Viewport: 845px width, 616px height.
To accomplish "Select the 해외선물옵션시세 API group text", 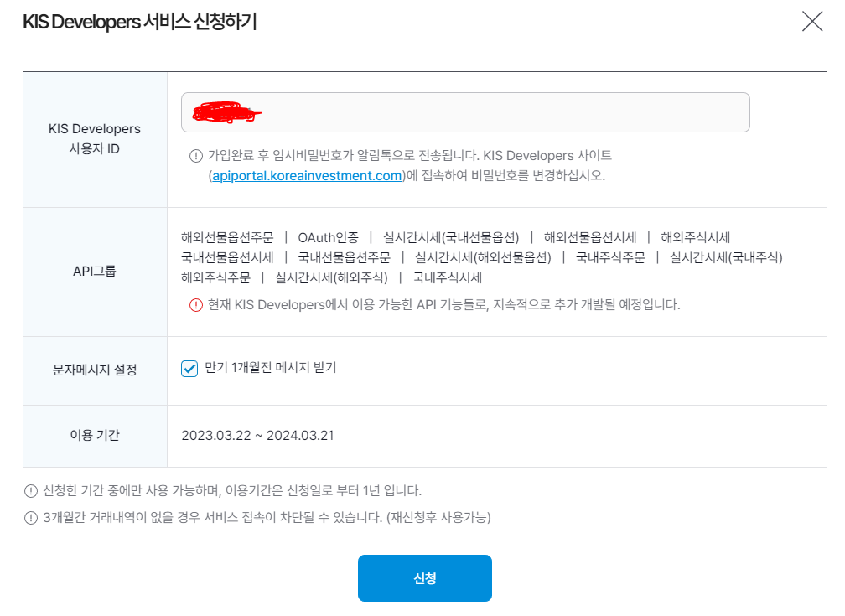I will tap(590, 238).
